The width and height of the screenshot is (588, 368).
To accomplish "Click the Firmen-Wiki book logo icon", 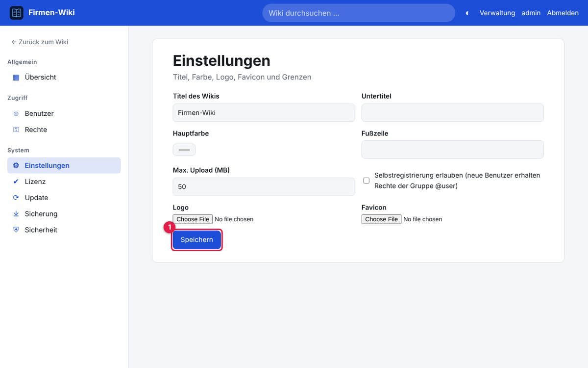I will 17,13.
